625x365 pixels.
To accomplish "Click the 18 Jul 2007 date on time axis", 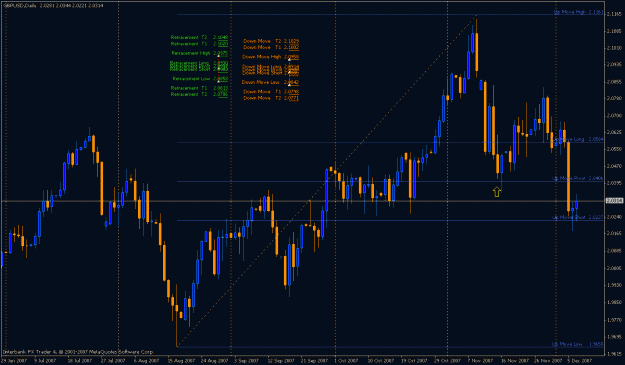I will tap(80, 361).
